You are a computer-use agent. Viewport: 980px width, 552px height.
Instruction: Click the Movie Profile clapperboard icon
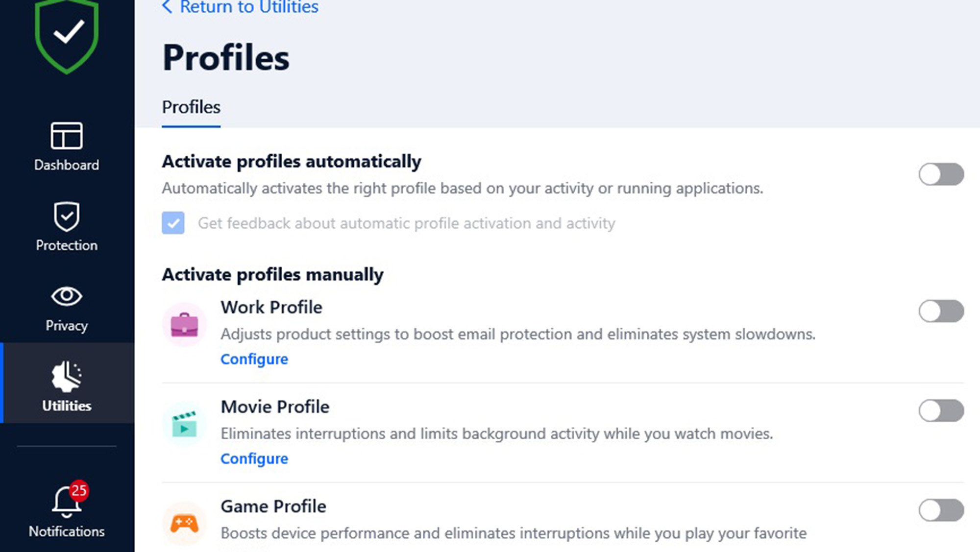tap(184, 424)
